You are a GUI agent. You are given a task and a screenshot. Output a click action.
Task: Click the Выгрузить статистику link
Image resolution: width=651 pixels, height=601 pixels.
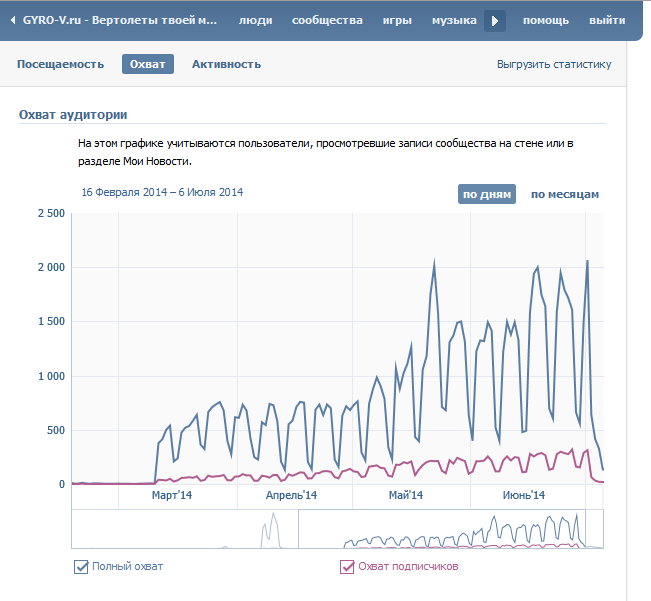pos(553,64)
